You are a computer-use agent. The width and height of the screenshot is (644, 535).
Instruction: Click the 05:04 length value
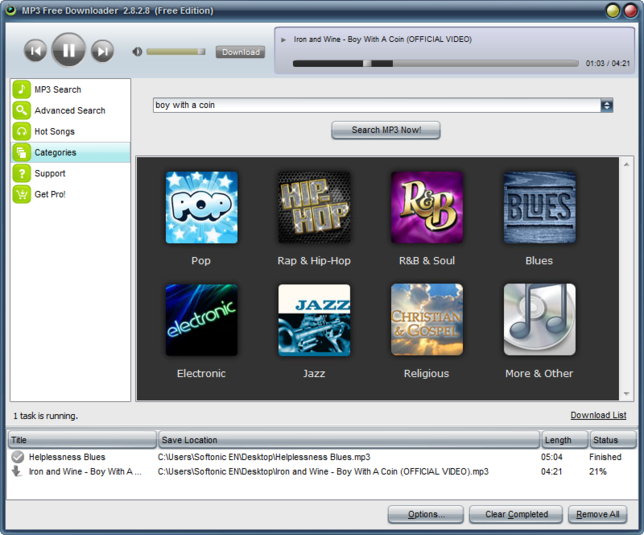pyautogui.click(x=551, y=457)
